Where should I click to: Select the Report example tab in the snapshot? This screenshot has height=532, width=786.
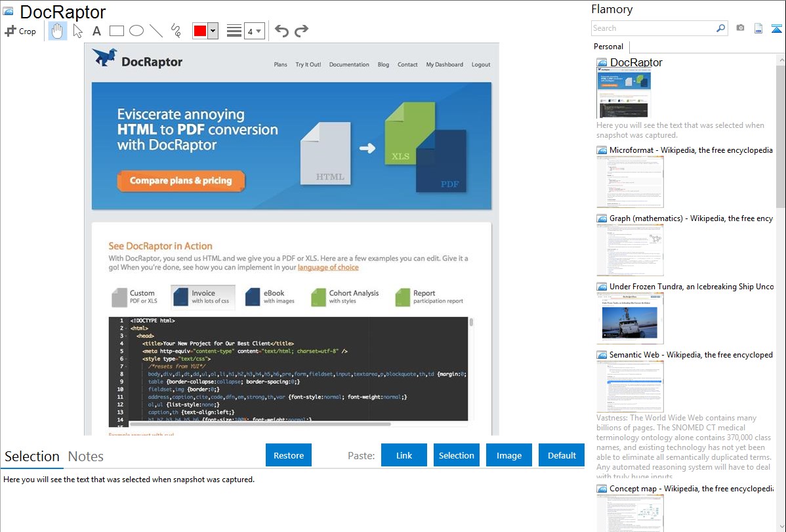click(x=429, y=297)
